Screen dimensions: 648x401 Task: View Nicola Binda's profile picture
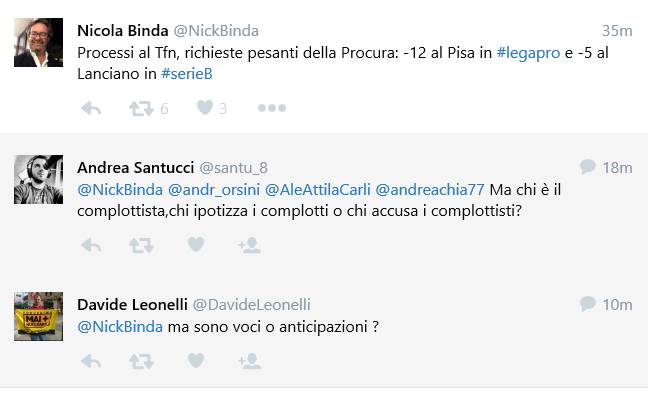pyautogui.click(x=38, y=42)
